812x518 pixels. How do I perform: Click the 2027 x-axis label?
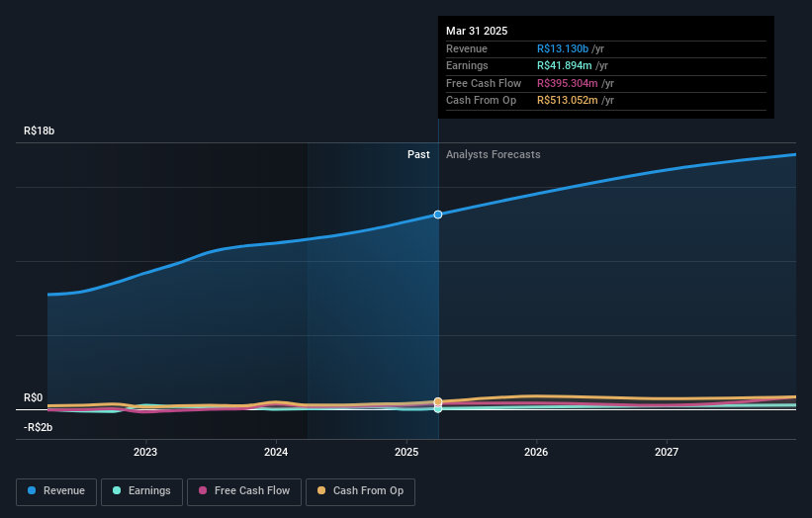(667, 452)
